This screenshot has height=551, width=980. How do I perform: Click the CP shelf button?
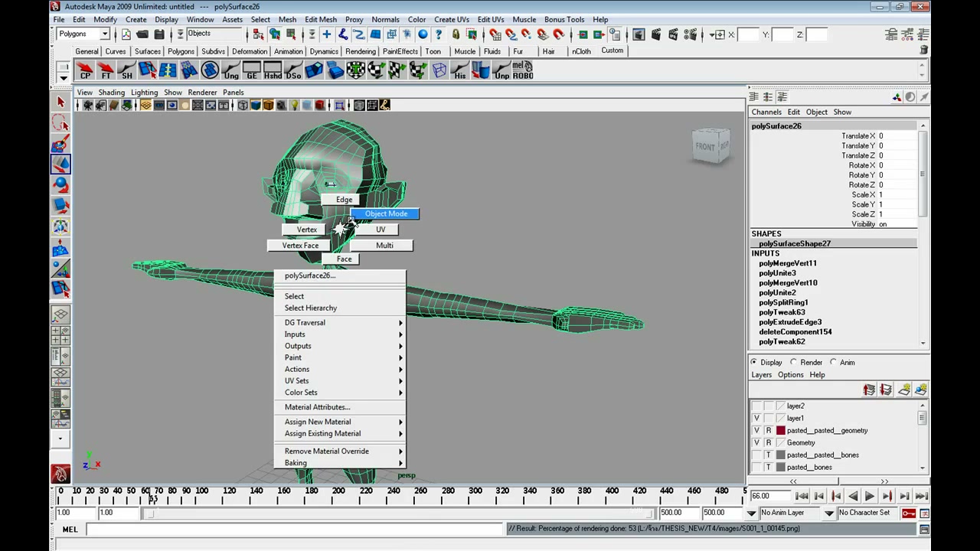click(x=85, y=71)
